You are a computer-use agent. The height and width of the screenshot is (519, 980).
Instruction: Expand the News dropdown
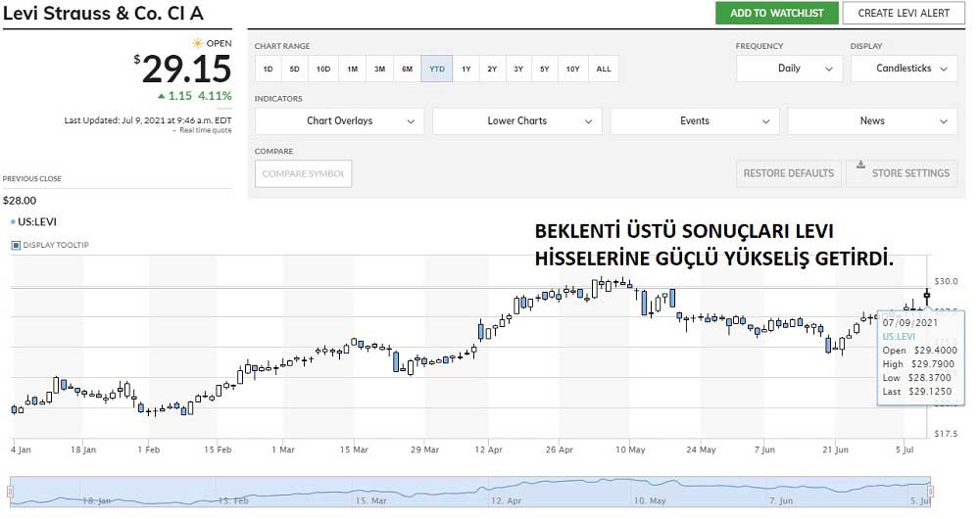(x=872, y=121)
